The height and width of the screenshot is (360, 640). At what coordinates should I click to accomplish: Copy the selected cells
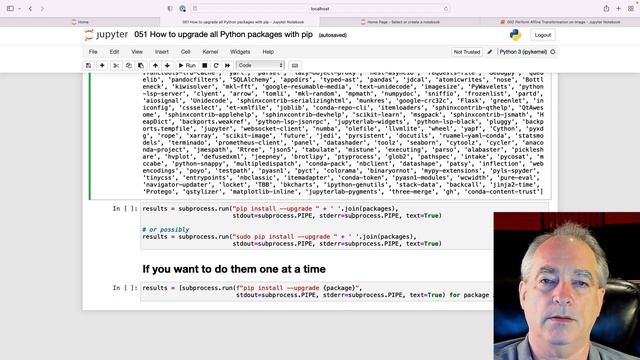128,65
